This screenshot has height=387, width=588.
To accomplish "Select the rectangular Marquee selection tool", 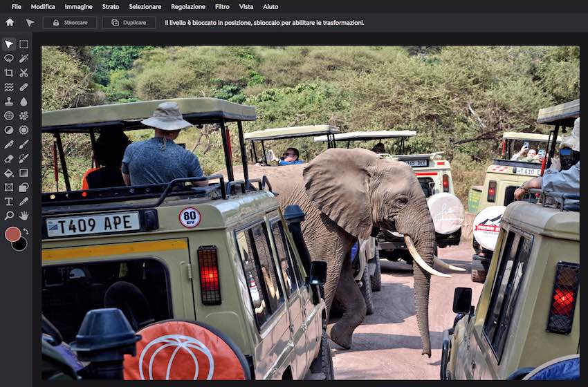I will tap(24, 44).
